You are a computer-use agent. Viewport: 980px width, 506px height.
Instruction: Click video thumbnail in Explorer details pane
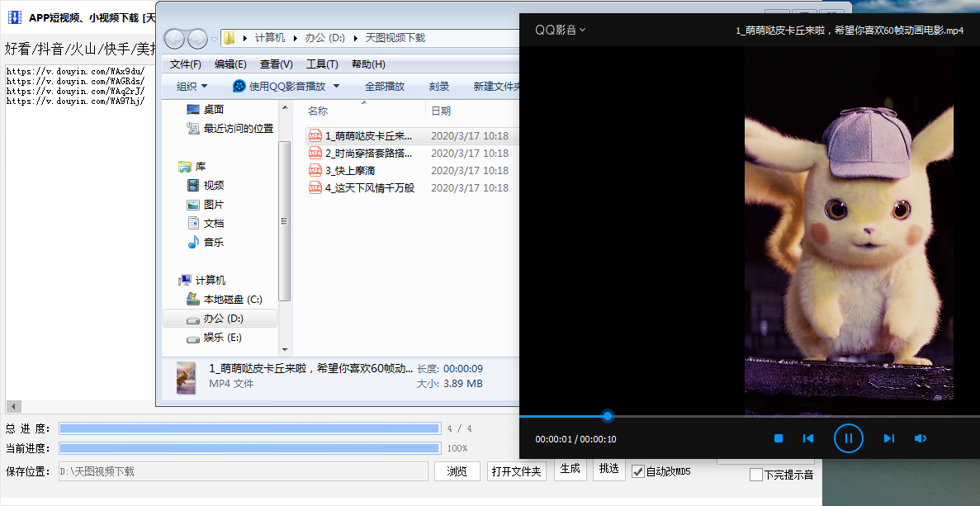(186, 377)
